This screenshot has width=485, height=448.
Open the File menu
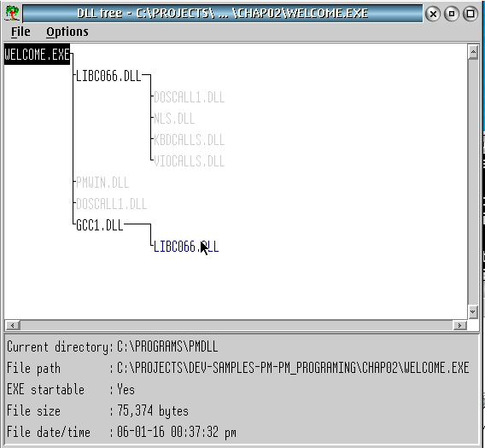tap(20, 32)
